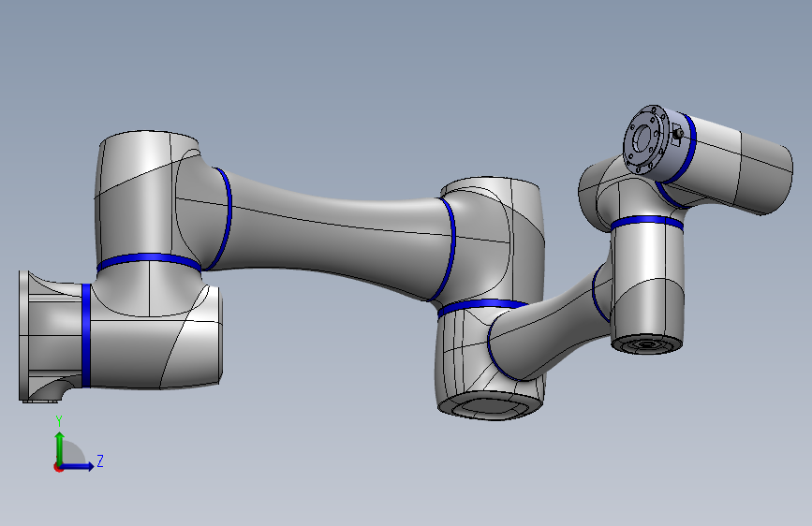Click the blue Z axis arrow of the triad
This screenshot has height=526, width=812.
point(78,466)
